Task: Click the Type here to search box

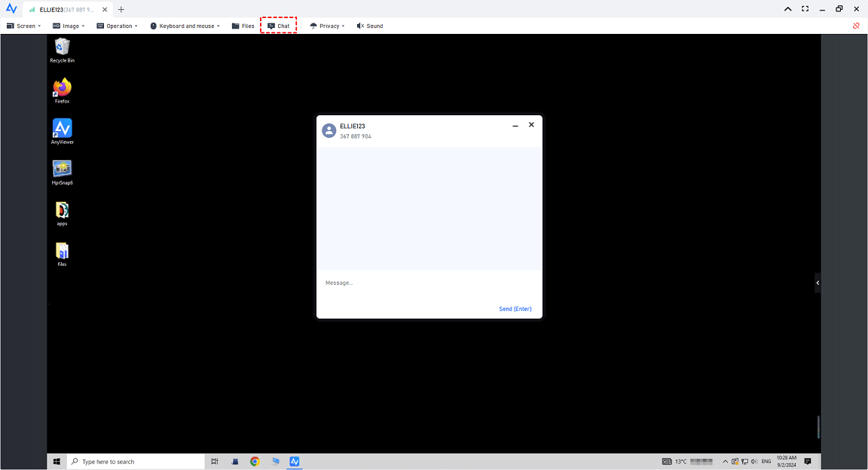Action: [x=136, y=462]
